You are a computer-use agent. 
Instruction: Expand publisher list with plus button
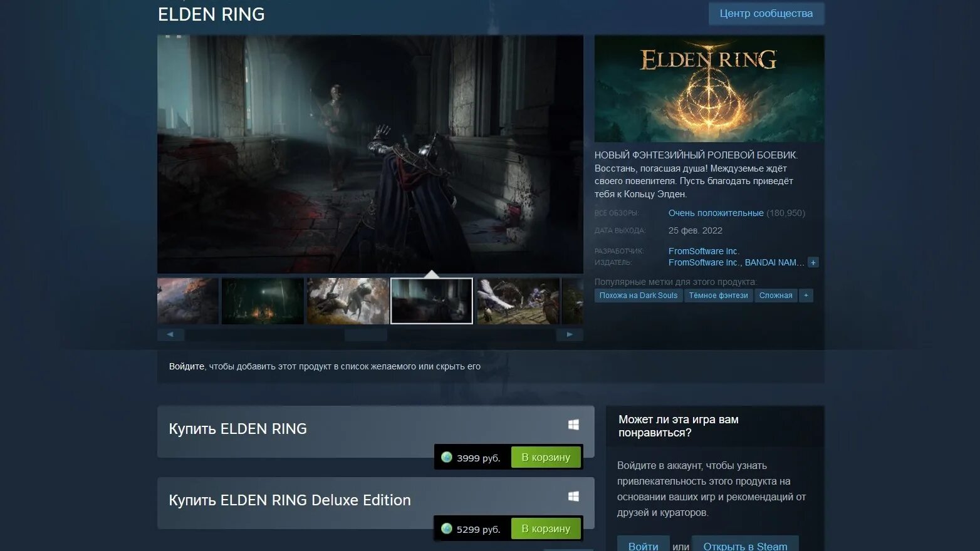tap(813, 262)
